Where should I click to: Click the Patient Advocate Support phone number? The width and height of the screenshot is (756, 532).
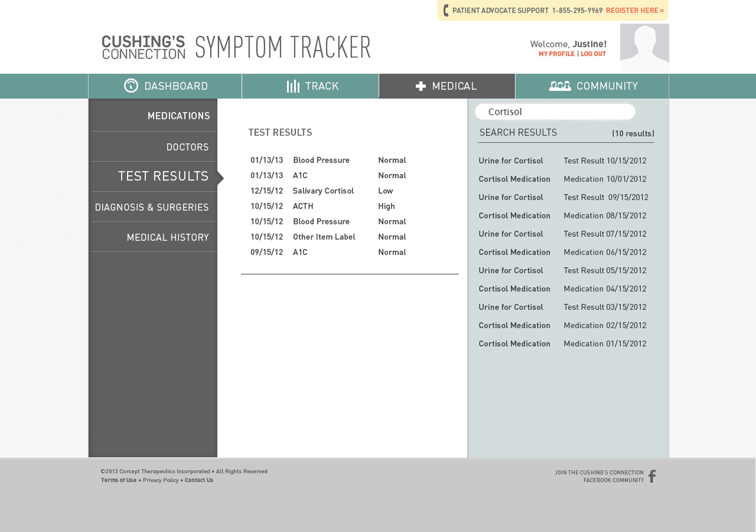577,11
